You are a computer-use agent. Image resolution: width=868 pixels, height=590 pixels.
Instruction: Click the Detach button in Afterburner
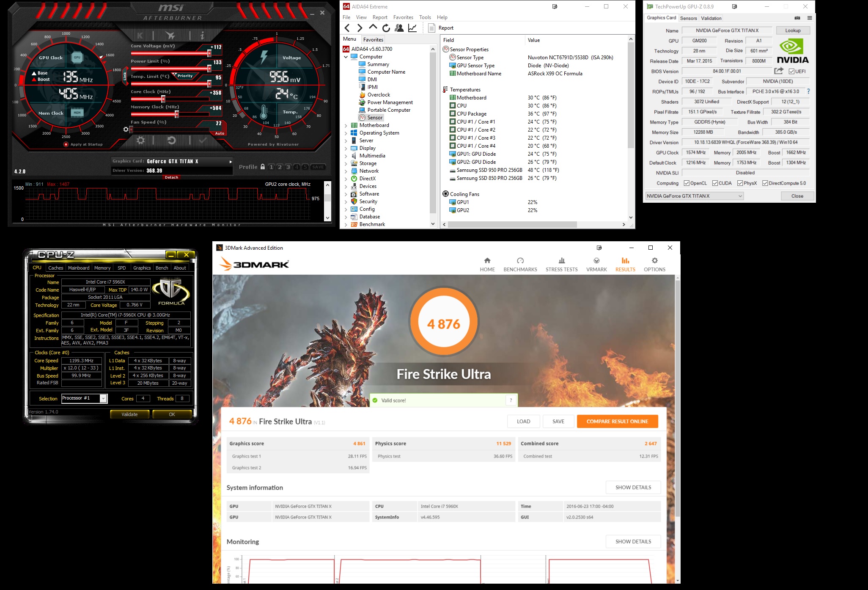click(171, 177)
